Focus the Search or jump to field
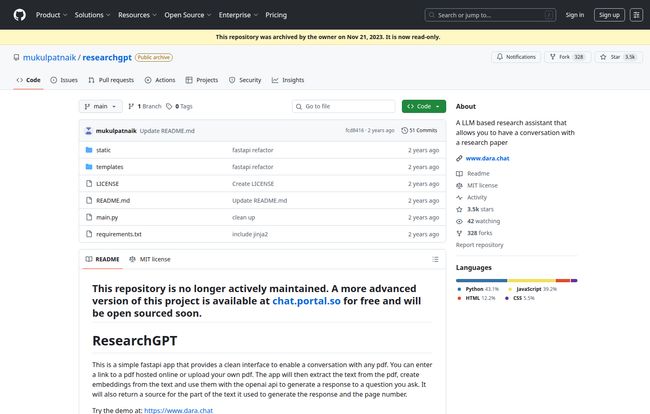The image size is (650, 414). [490, 15]
